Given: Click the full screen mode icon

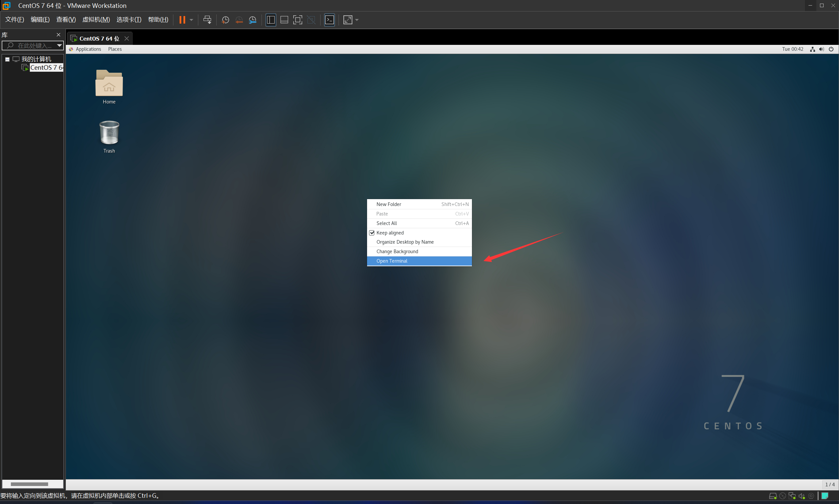Looking at the screenshot, I should (347, 21).
